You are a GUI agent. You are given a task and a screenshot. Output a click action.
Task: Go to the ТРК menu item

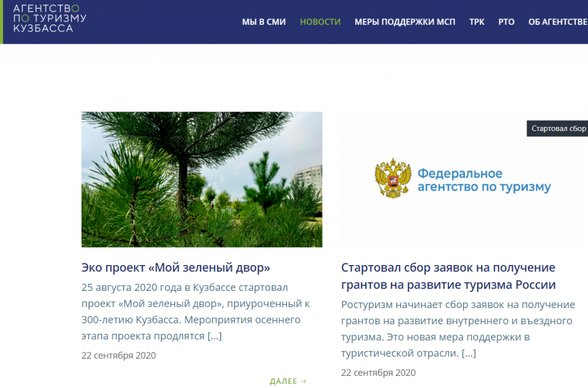click(477, 22)
